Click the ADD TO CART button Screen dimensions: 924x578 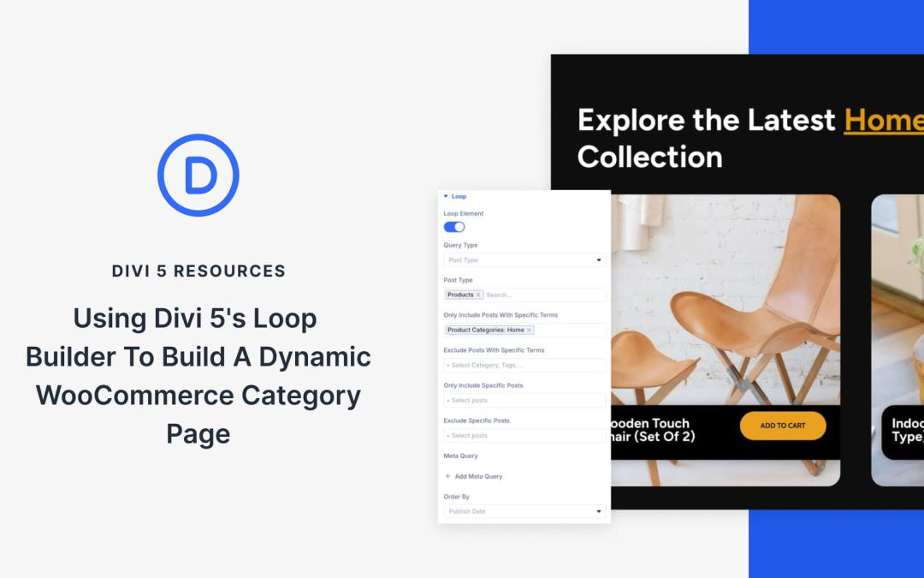tap(783, 426)
